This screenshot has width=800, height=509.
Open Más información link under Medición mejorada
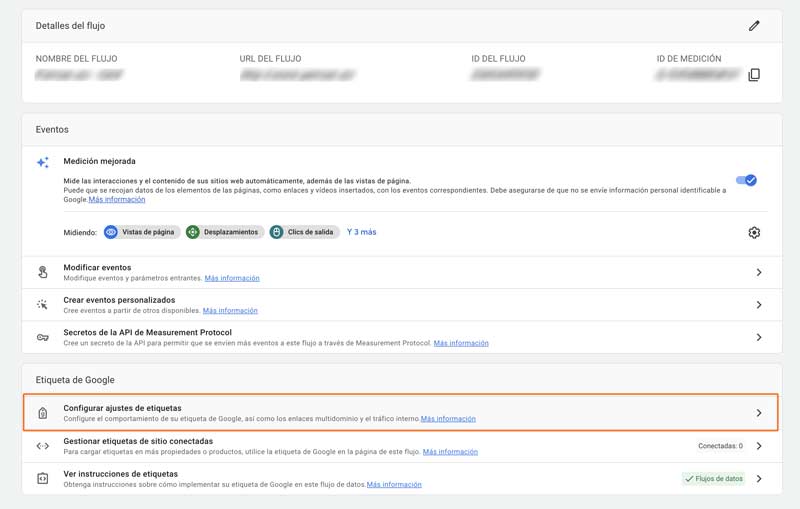point(117,199)
